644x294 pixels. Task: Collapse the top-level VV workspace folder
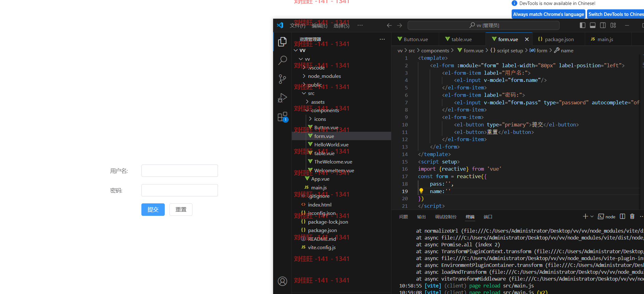point(341,50)
